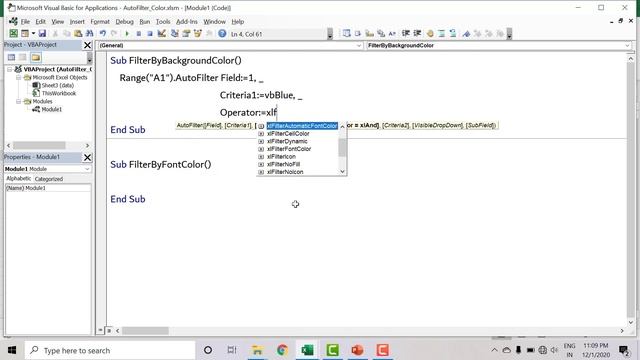This screenshot has width=640, height=360.
Task: Open PowerPoint from the taskbar
Action: [x=357, y=350]
